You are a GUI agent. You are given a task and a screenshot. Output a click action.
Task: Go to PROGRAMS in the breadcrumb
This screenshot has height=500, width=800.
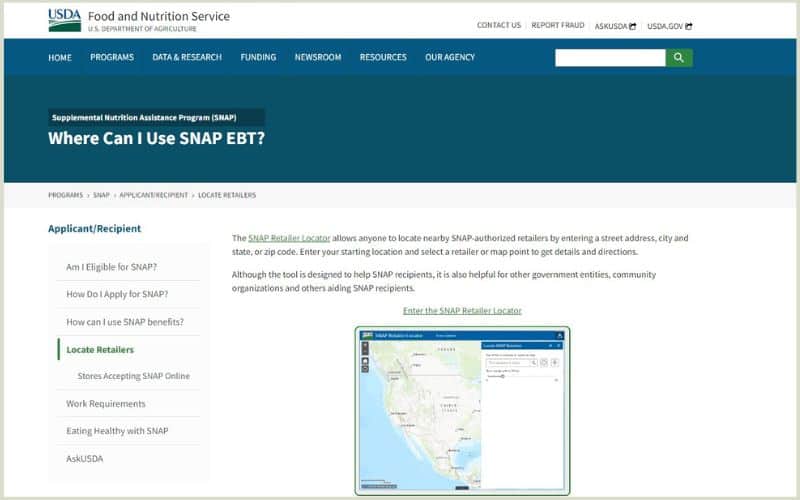click(65, 195)
